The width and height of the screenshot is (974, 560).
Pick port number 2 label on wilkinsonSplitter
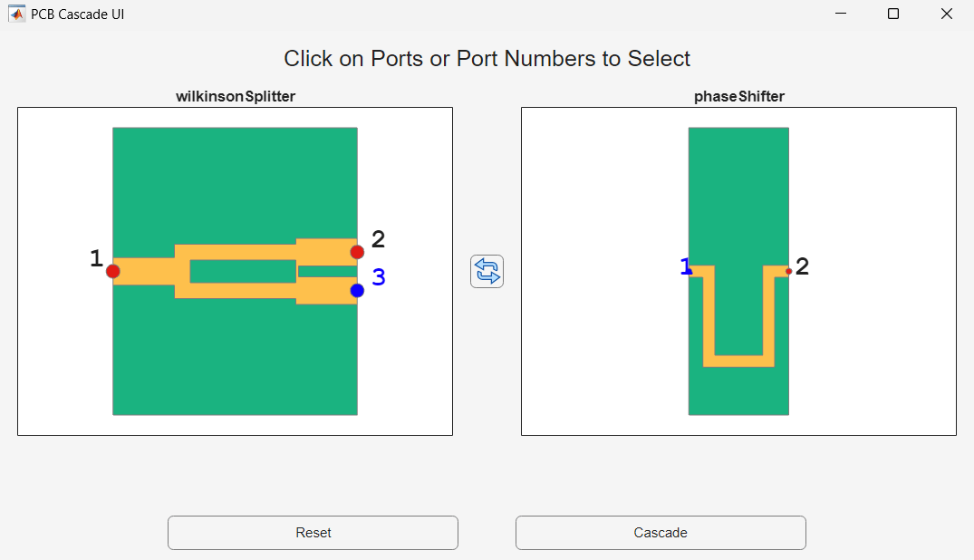(x=378, y=239)
